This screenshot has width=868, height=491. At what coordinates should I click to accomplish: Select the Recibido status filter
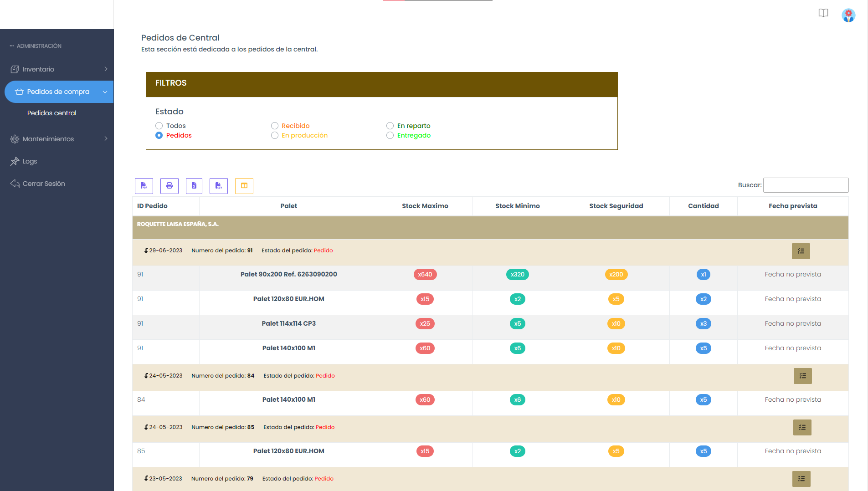pyautogui.click(x=275, y=126)
